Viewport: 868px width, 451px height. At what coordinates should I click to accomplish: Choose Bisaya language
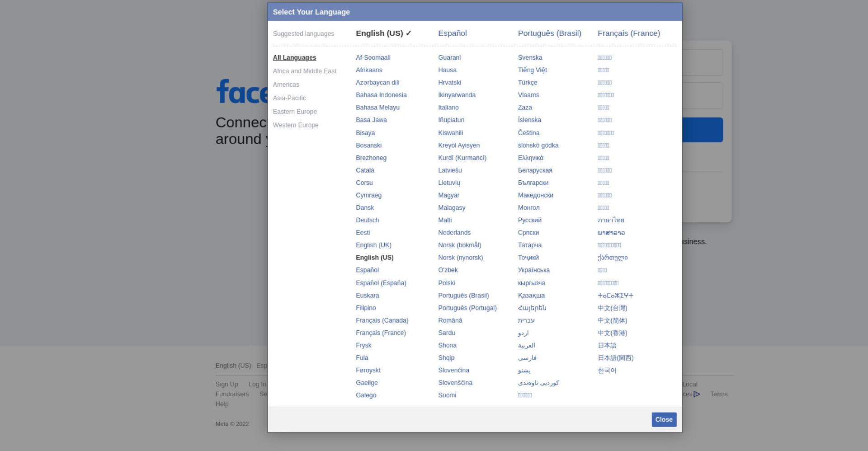coord(365,133)
